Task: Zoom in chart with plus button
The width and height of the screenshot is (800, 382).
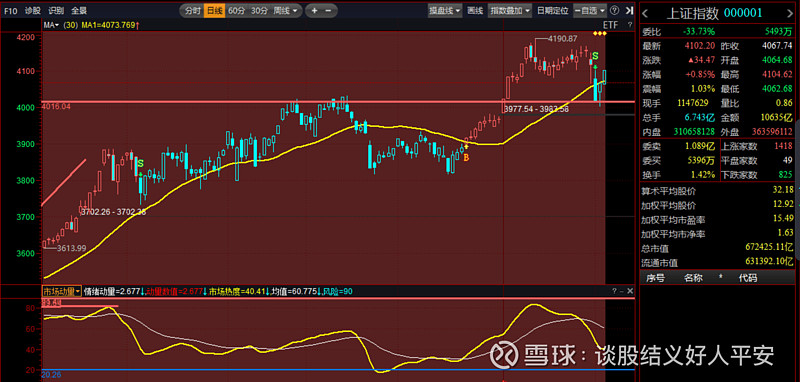Action: point(314,10)
